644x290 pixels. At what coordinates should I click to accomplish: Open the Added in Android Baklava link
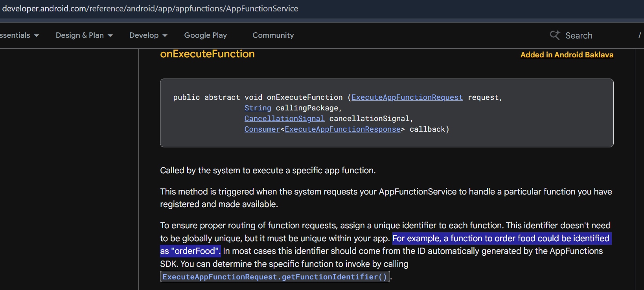567,55
